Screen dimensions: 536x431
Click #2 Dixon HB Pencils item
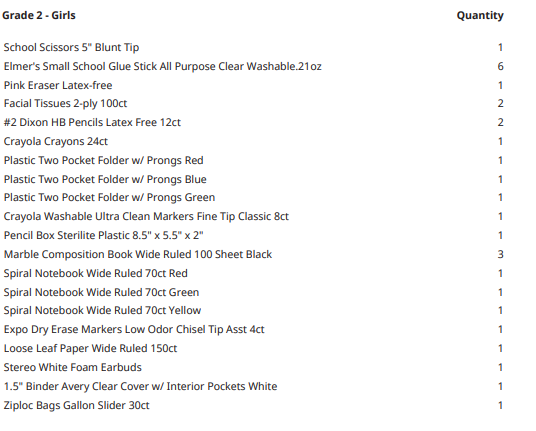[x=92, y=122]
